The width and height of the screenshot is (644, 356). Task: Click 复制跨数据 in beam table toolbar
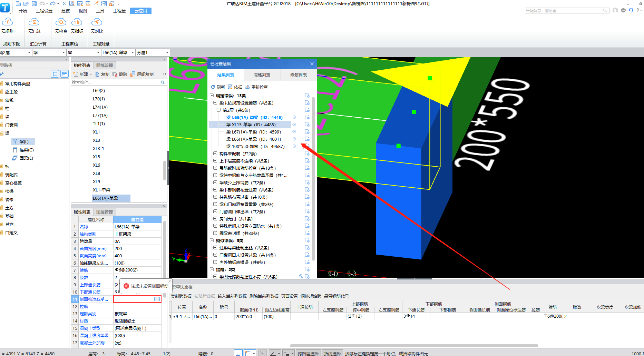coord(181,296)
